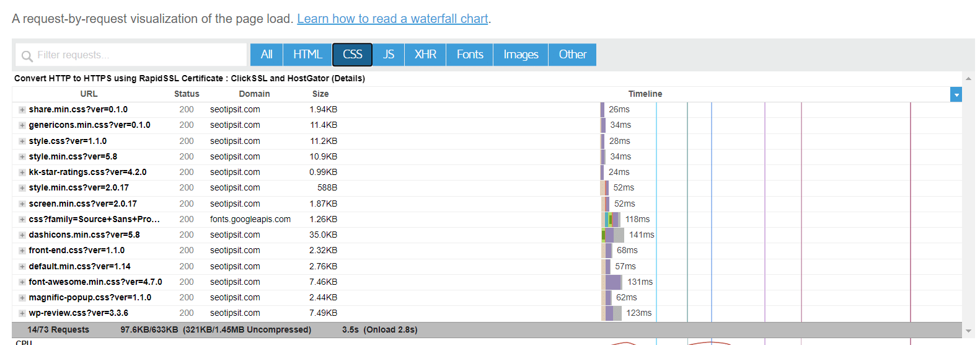Expand the dashicons.min.css?ver=5.8 request row
The height and width of the screenshot is (345, 980).
(x=22, y=235)
